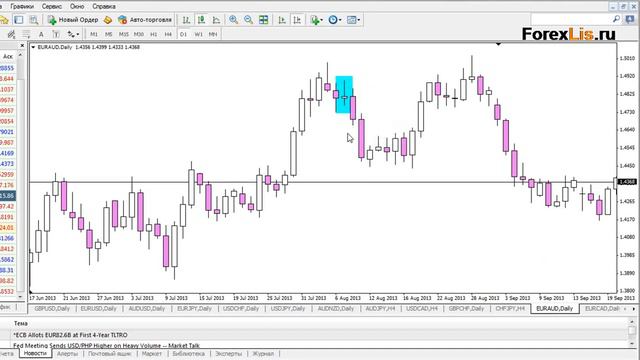Switch to MN timeframe
This screenshot has width=640, height=360.
[213, 34]
